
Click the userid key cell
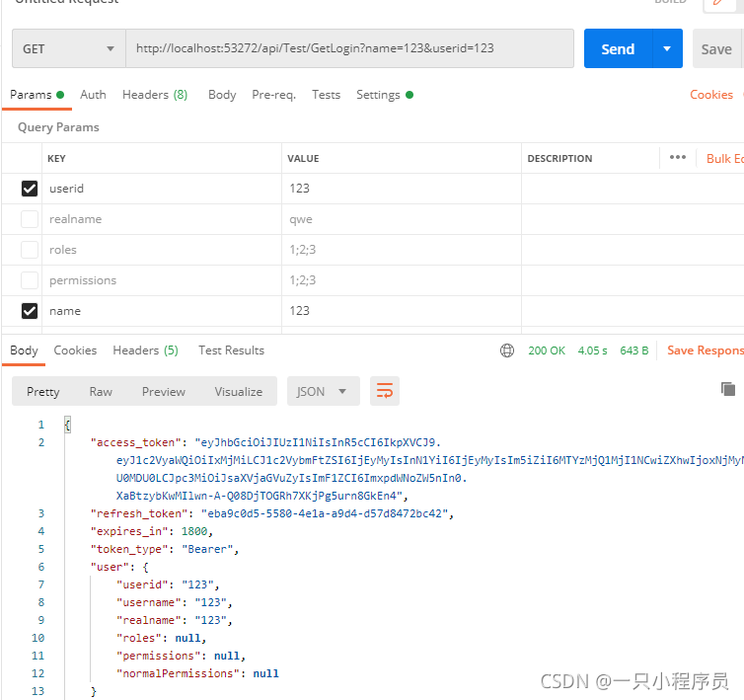pyautogui.click(x=161, y=189)
